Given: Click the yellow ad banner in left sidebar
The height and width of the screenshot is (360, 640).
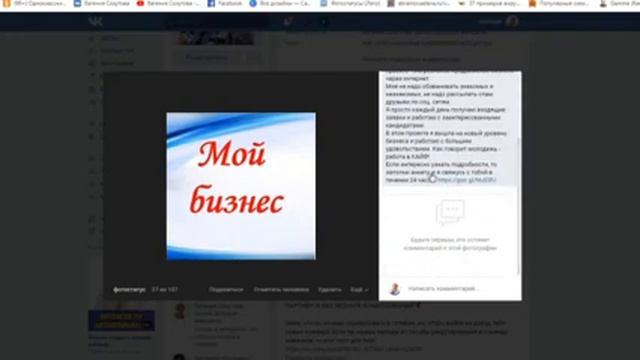Looking at the screenshot, I should 121,320.
